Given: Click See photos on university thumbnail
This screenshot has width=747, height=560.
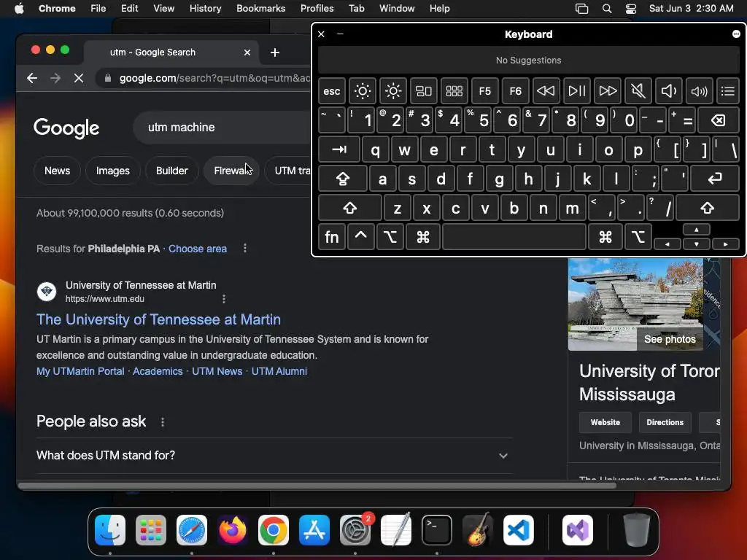Looking at the screenshot, I should pyautogui.click(x=670, y=339).
